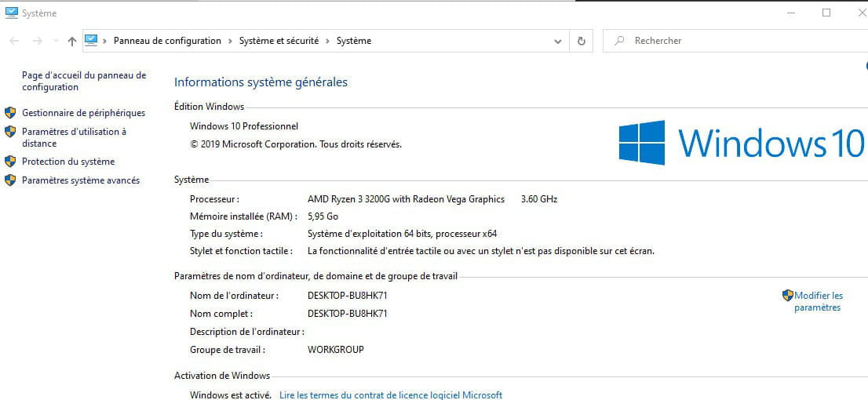868x400 pixels.
Task: Click shield icon beside Gestionnaire de périphériques
Action: coord(10,113)
